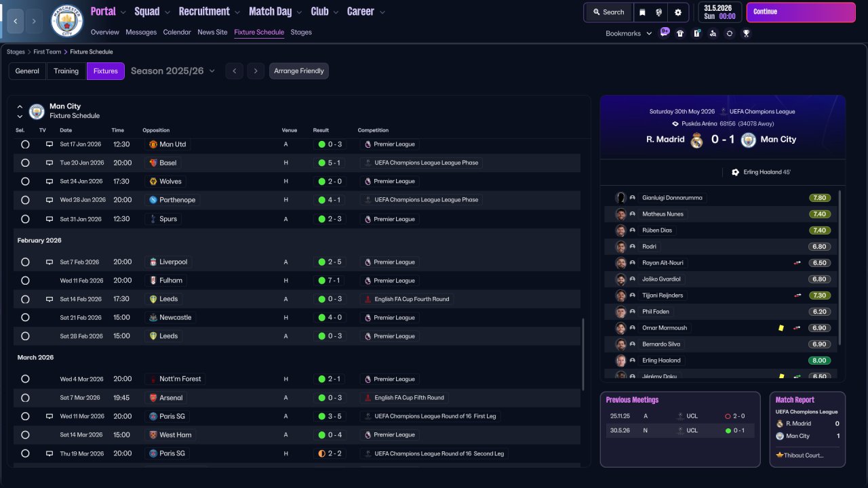868x488 pixels.
Task: Select the Nott'm Forest fixture radio button
Action: [x=25, y=379]
